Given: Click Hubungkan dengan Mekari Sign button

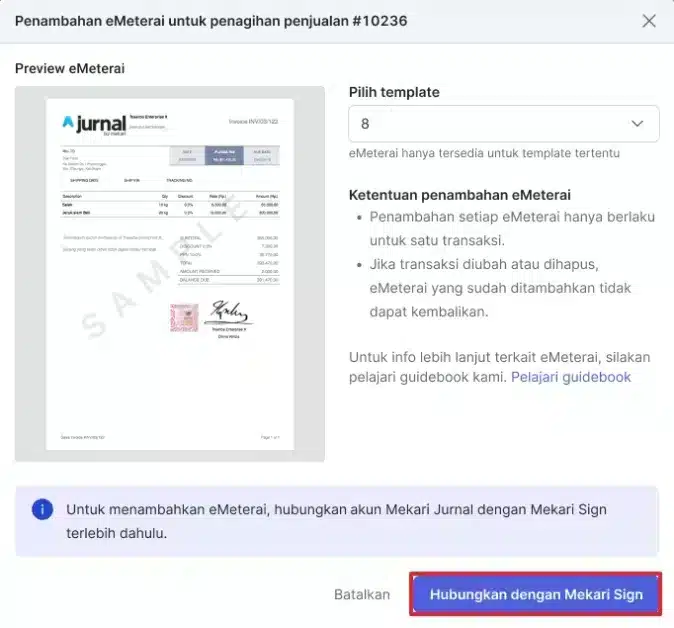Looking at the screenshot, I should 536,594.
